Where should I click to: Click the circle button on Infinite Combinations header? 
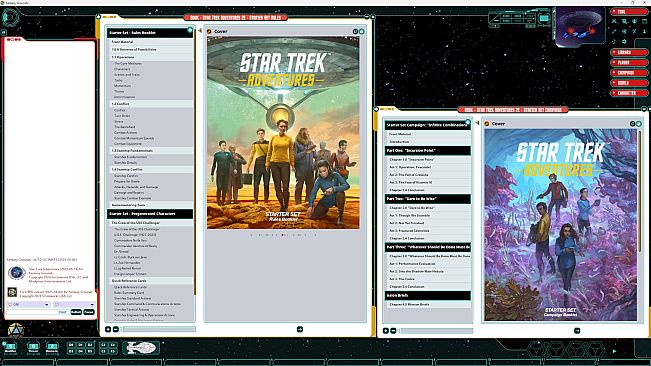(x=468, y=122)
